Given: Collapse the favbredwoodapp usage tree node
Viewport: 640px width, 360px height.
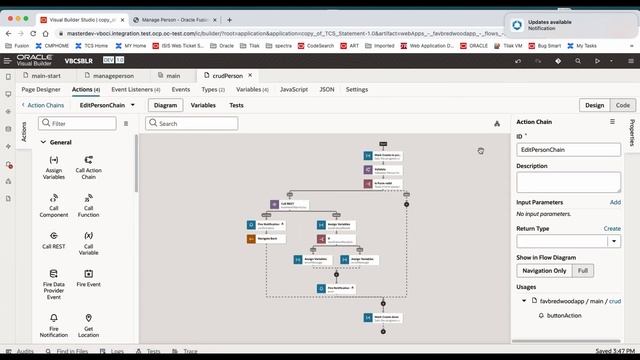Looking at the screenshot, I should tap(524, 301).
